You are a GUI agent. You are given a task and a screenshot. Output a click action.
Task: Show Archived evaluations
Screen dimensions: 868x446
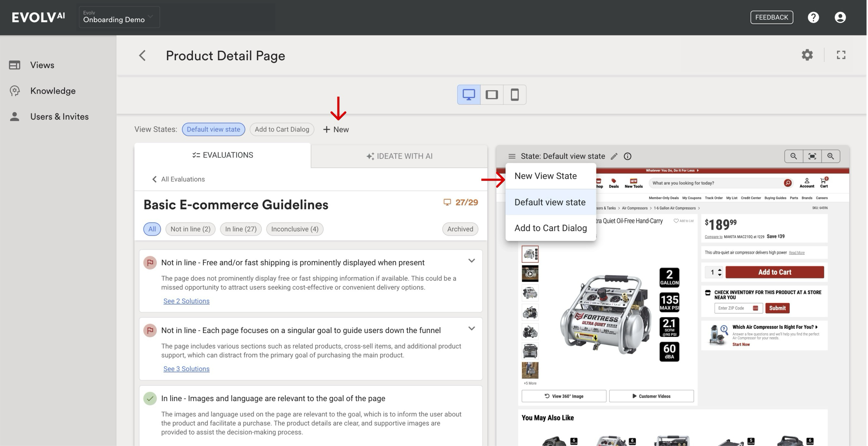pos(460,229)
